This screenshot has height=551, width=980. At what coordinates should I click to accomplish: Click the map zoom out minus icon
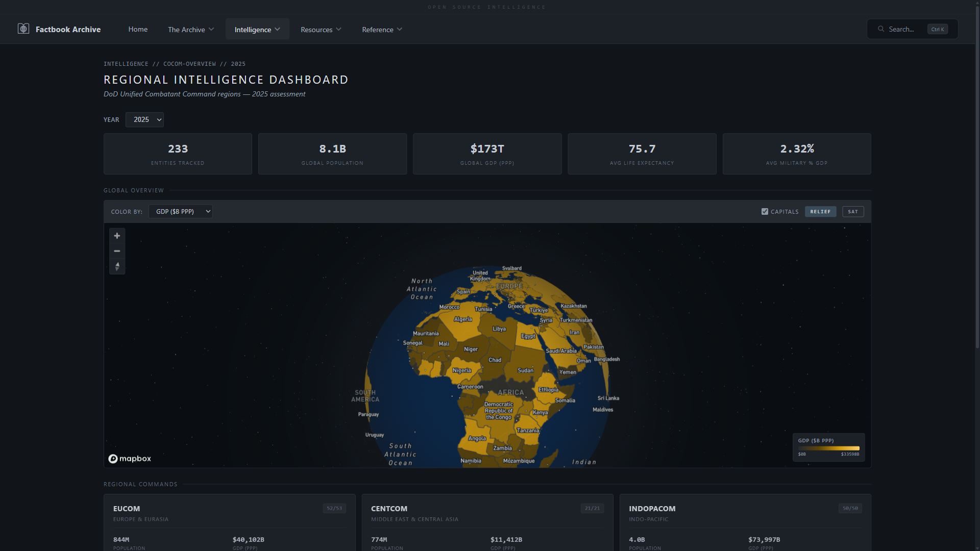[117, 251]
